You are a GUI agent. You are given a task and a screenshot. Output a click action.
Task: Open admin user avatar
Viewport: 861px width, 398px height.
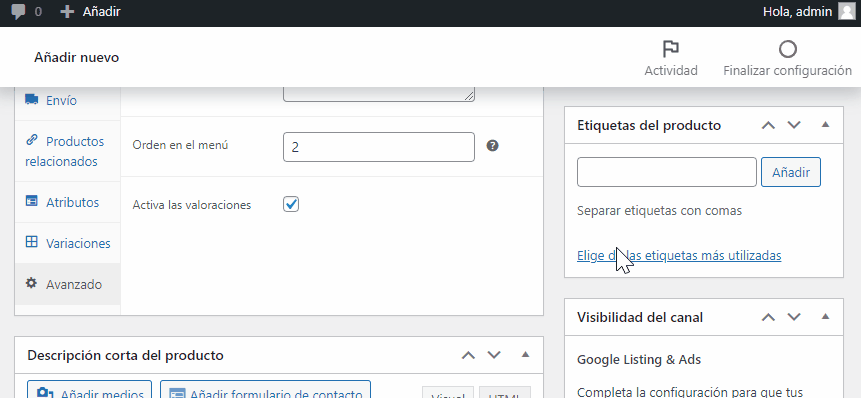click(x=846, y=12)
